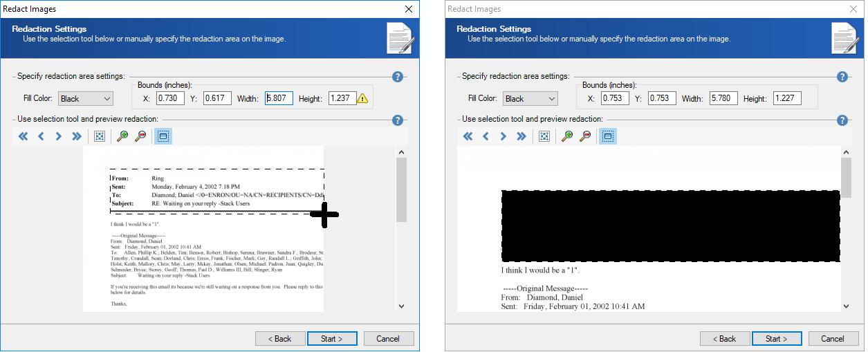Open help for redaction area settings, left dialog

tap(398, 77)
